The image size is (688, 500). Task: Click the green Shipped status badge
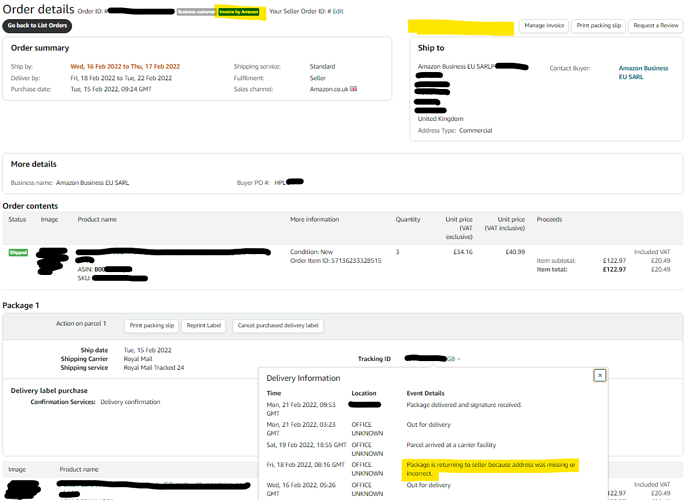pyautogui.click(x=17, y=253)
